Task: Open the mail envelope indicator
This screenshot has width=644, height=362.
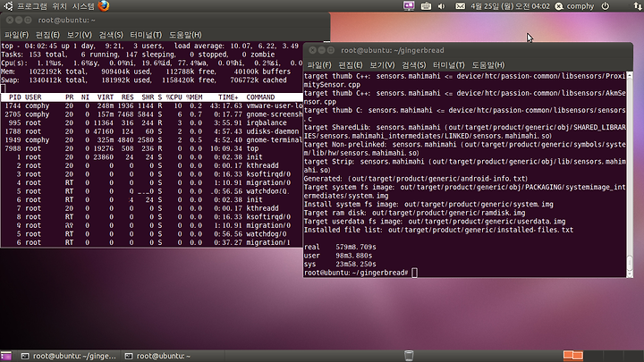Action: click(461, 6)
